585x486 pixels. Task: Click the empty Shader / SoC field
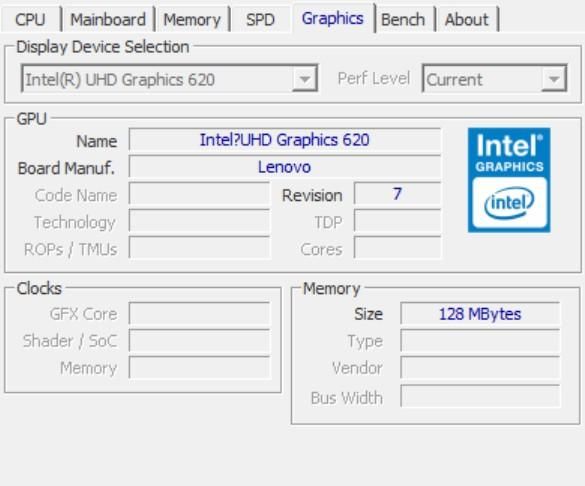point(199,341)
